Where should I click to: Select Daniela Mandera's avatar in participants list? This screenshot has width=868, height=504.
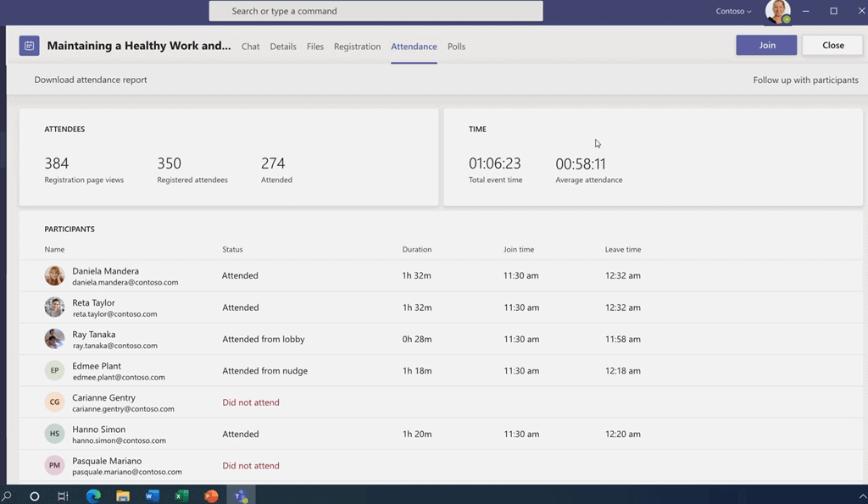click(54, 276)
